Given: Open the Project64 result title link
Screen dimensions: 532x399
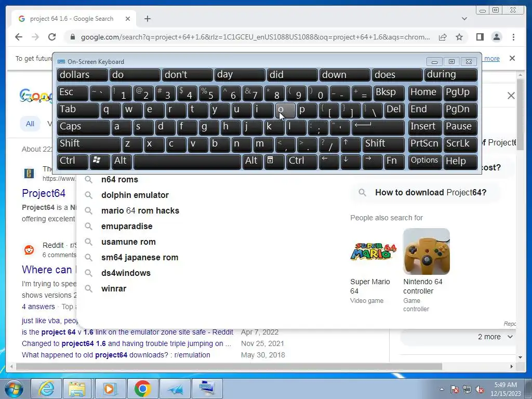Looking at the screenshot, I should pyautogui.click(x=44, y=193).
